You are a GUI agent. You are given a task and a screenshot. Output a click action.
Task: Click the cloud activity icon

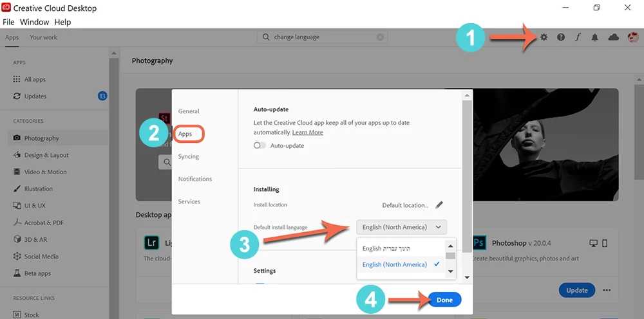(613, 37)
